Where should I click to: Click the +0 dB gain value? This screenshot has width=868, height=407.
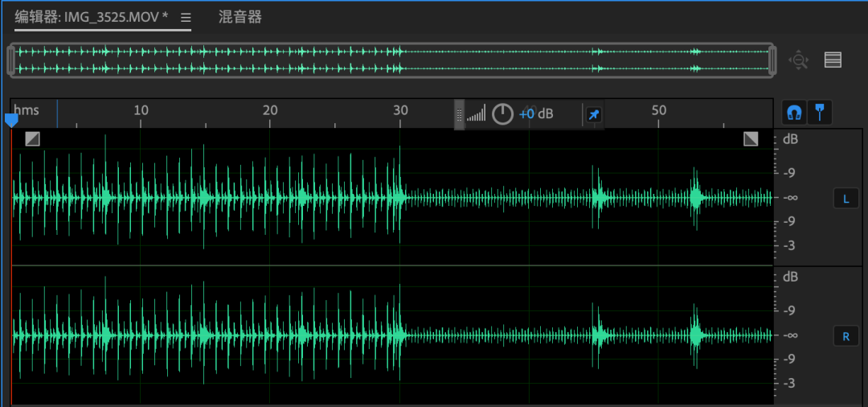click(x=536, y=114)
